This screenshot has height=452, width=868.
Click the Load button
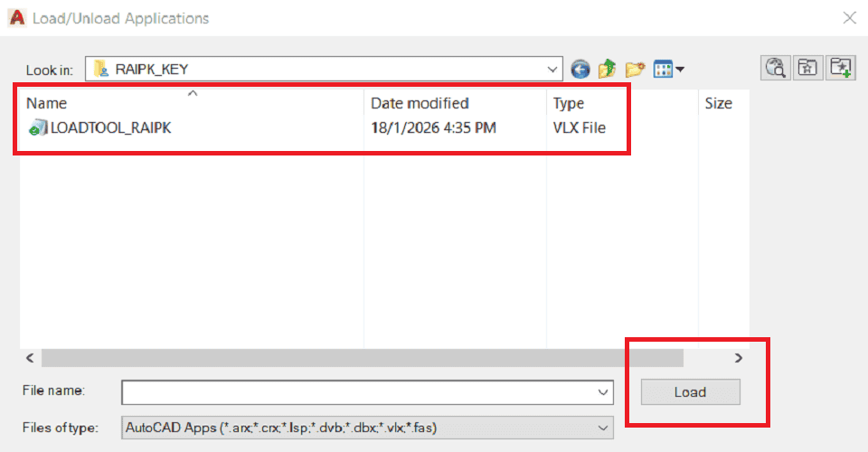point(690,392)
